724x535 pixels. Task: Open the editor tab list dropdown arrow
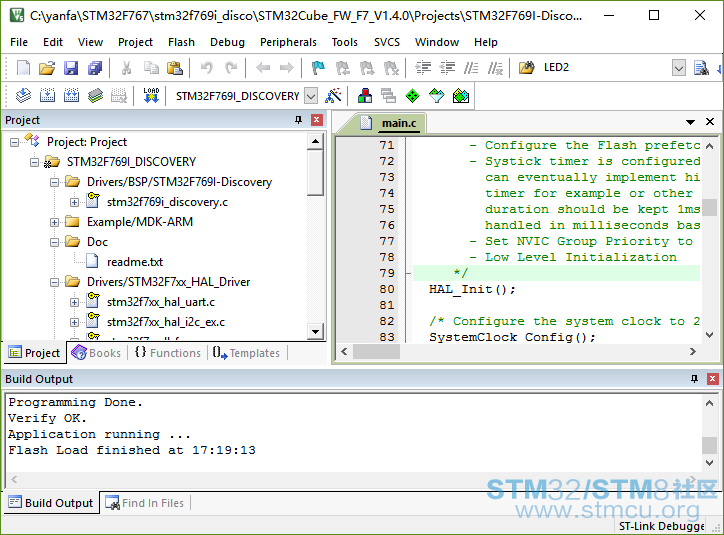click(690, 122)
